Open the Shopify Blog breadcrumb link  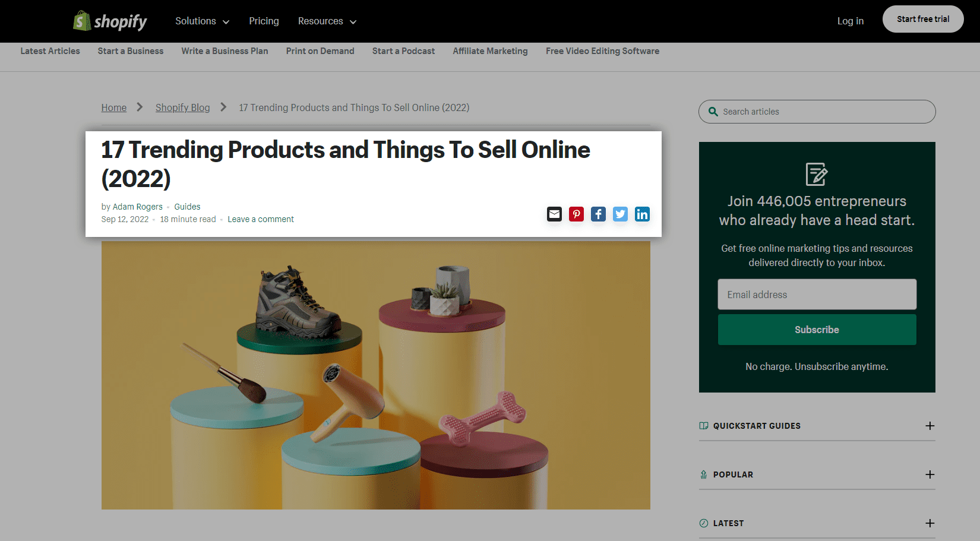(x=182, y=107)
